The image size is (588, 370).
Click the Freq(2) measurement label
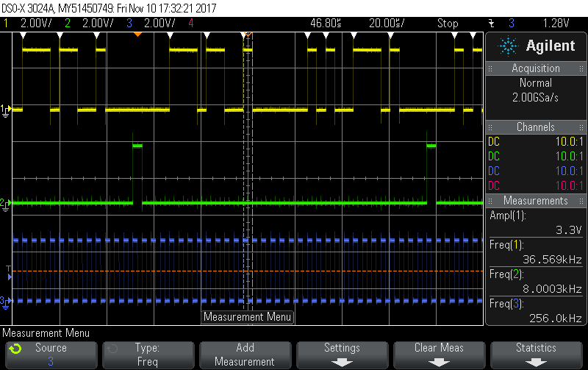(506, 274)
